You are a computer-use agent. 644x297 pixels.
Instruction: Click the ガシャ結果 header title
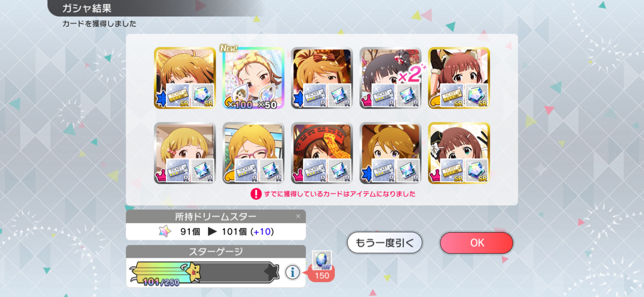pos(87,8)
